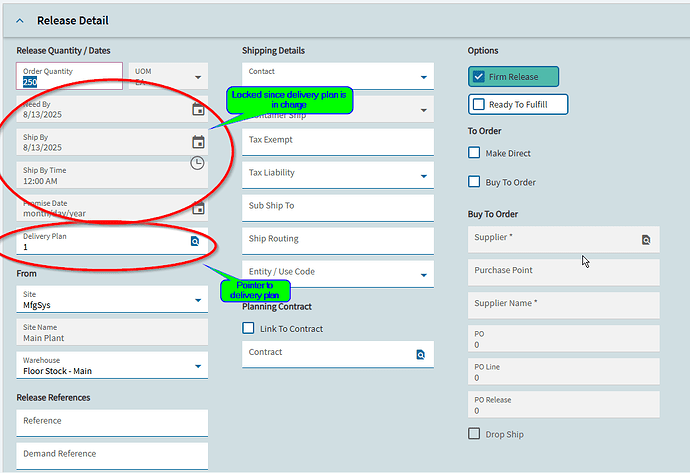This screenshot has width=690, height=473.
Task: Click the Planning Contract heading
Action: 277,307
